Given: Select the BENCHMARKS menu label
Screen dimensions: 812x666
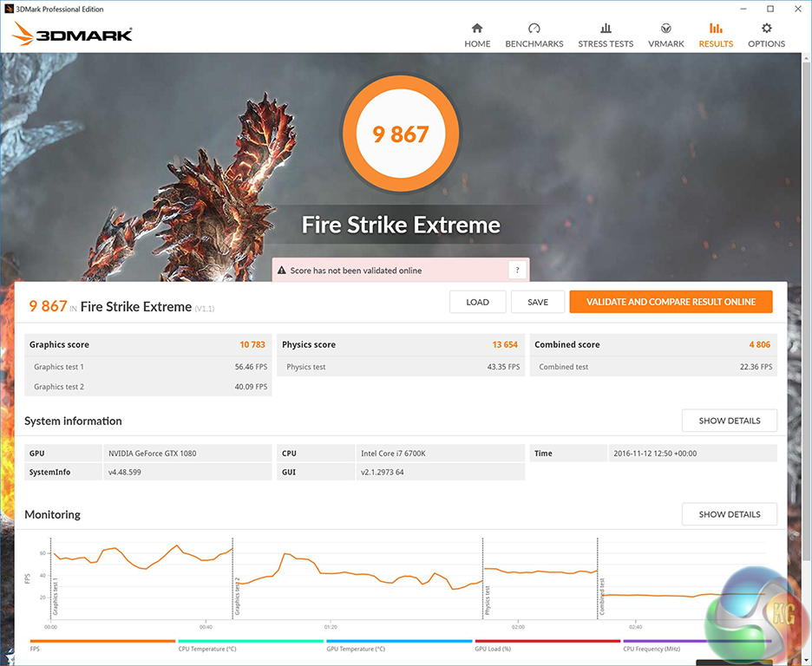Looking at the screenshot, I should pos(534,44).
